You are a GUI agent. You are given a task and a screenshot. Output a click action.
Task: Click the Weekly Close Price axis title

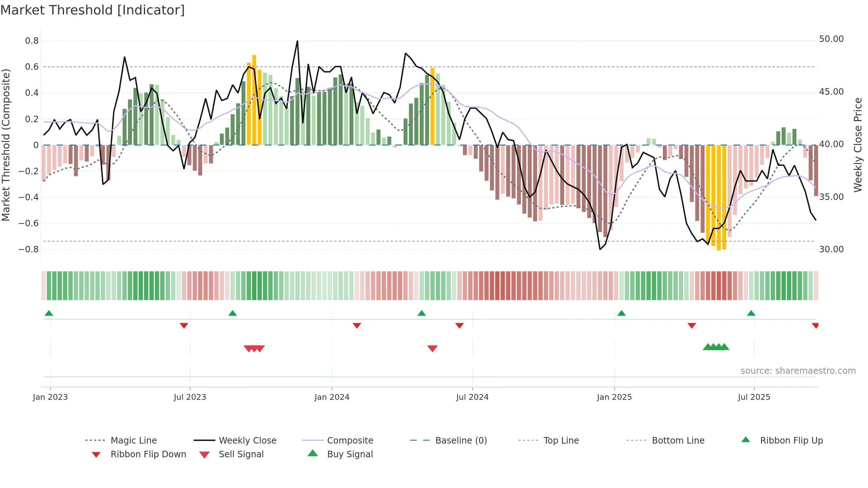[858, 145]
